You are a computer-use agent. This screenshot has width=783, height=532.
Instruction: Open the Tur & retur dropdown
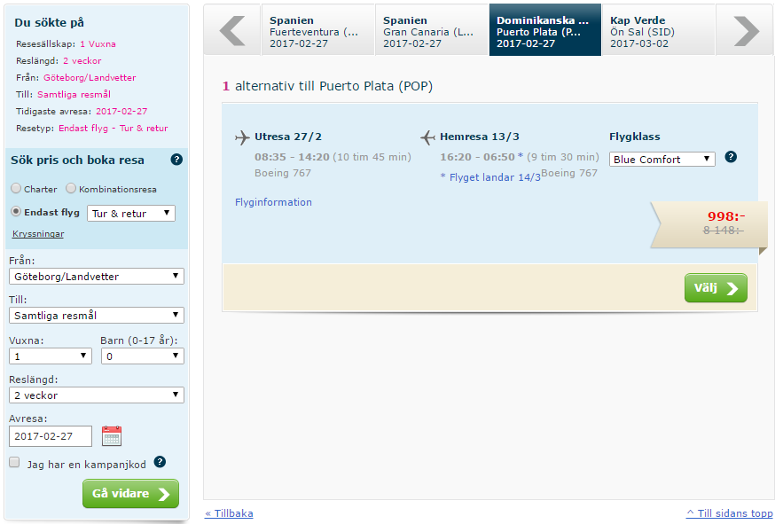(x=131, y=214)
